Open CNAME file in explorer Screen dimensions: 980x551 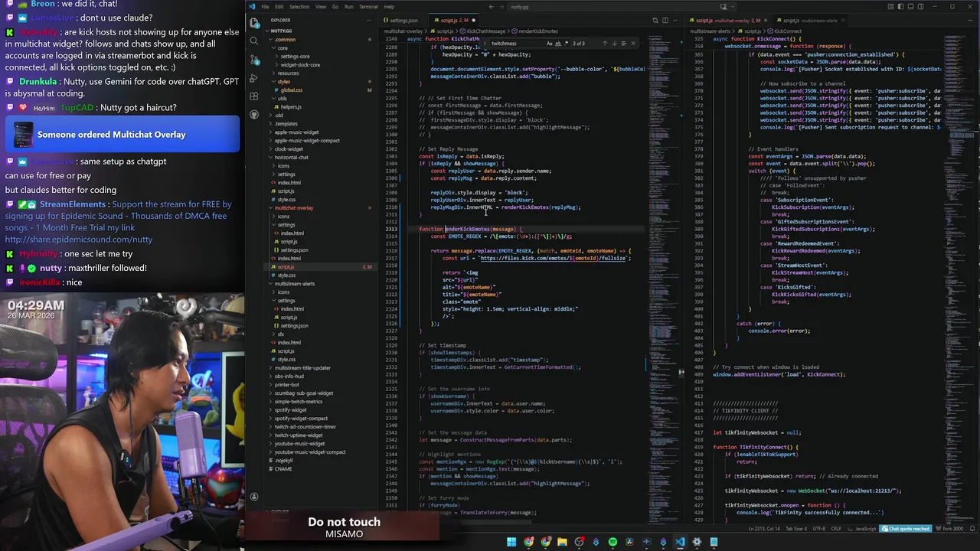point(283,468)
